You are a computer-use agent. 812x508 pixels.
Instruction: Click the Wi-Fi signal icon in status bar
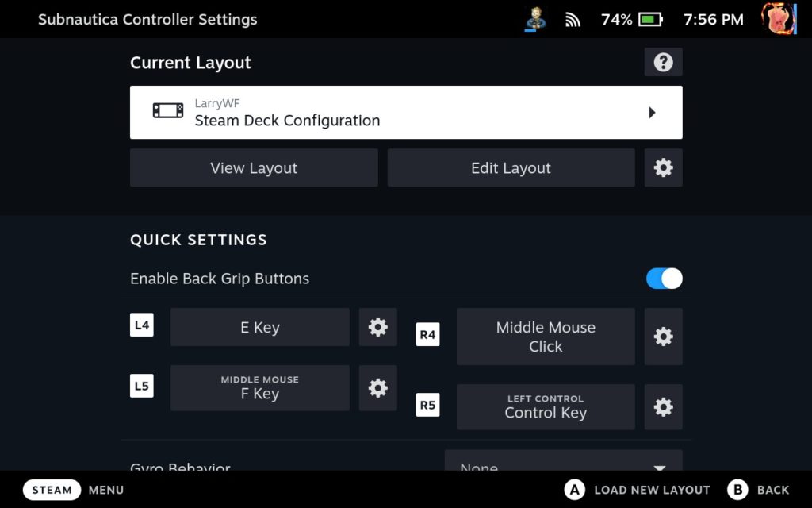click(573, 20)
